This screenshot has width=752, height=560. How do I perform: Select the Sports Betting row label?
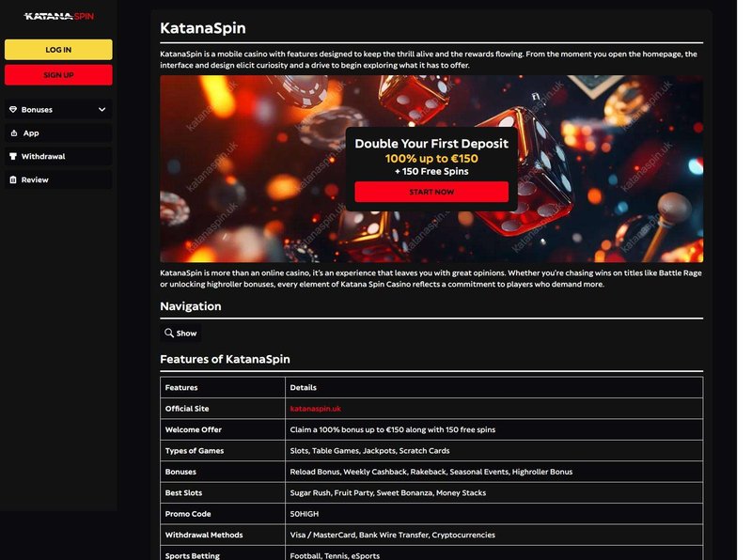(193, 555)
